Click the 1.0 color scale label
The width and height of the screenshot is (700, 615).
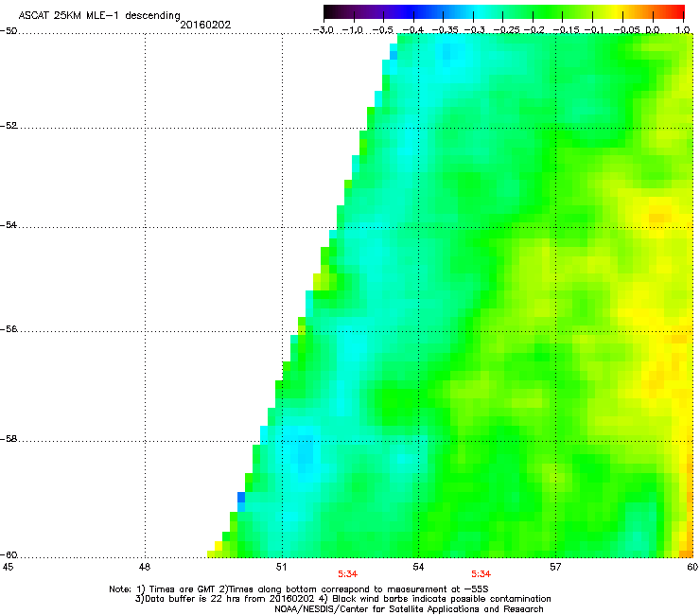point(683,30)
